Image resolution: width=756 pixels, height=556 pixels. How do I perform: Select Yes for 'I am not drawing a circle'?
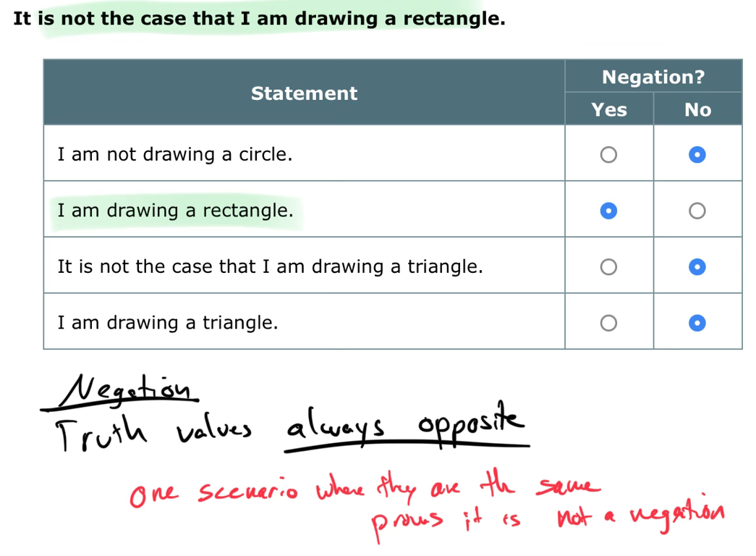608,155
